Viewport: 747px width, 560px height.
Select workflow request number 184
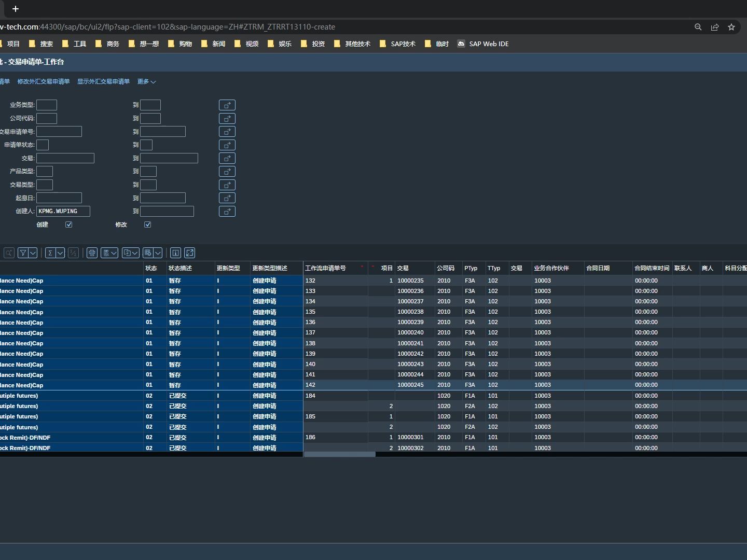pyautogui.click(x=336, y=396)
